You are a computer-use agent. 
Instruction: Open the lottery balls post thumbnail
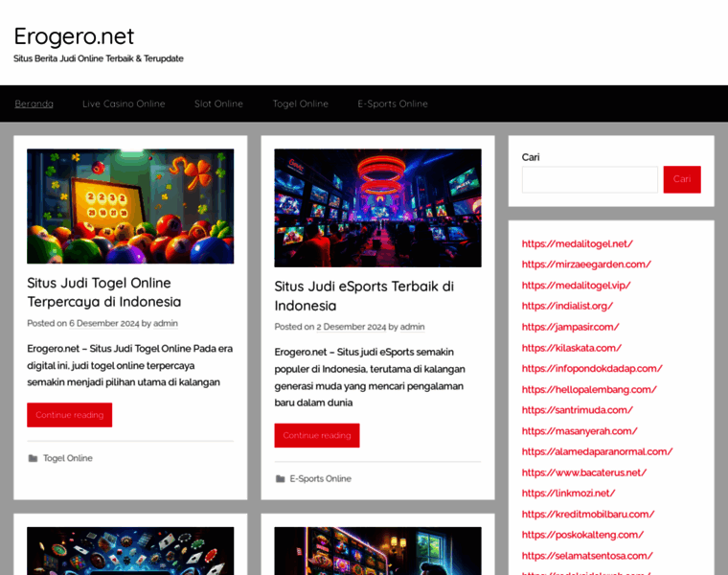coord(130,206)
